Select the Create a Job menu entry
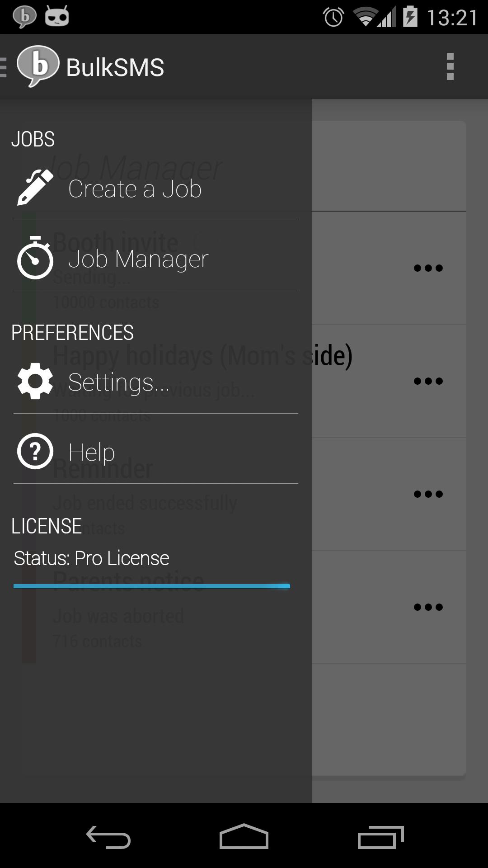 [x=135, y=189]
